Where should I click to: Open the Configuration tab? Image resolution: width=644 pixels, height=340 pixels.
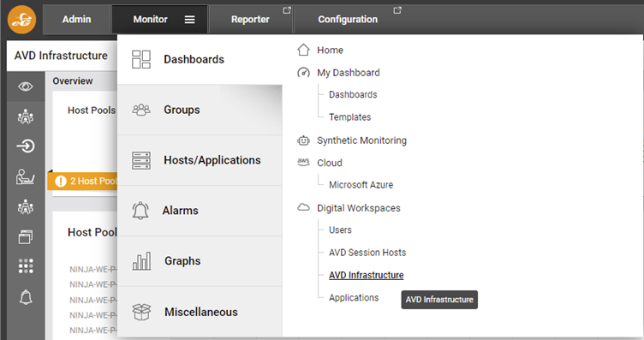(348, 20)
